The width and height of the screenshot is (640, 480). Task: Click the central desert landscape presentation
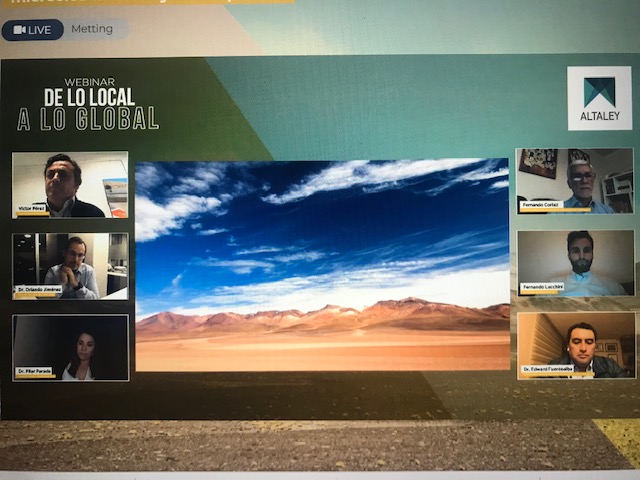(x=322, y=265)
